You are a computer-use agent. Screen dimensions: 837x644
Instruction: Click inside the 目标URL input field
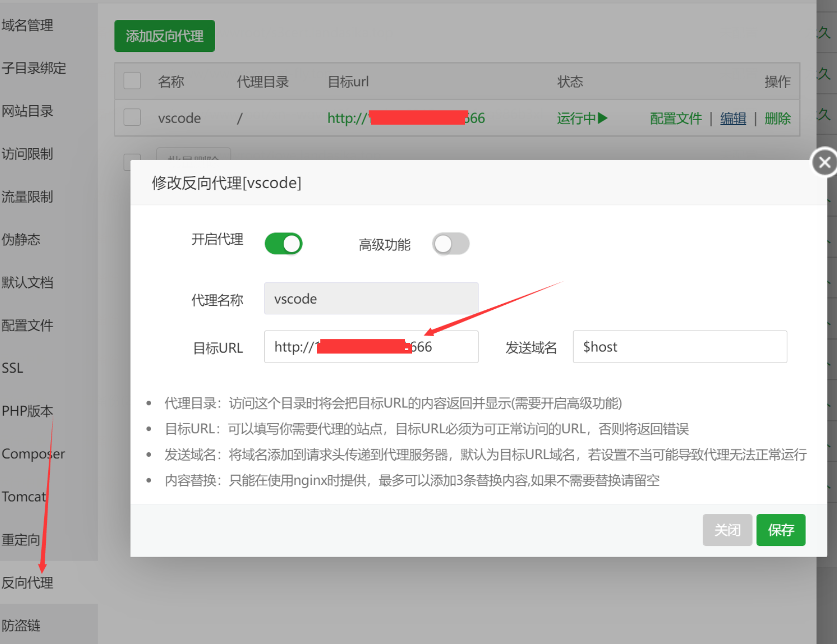click(x=371, y=346)
